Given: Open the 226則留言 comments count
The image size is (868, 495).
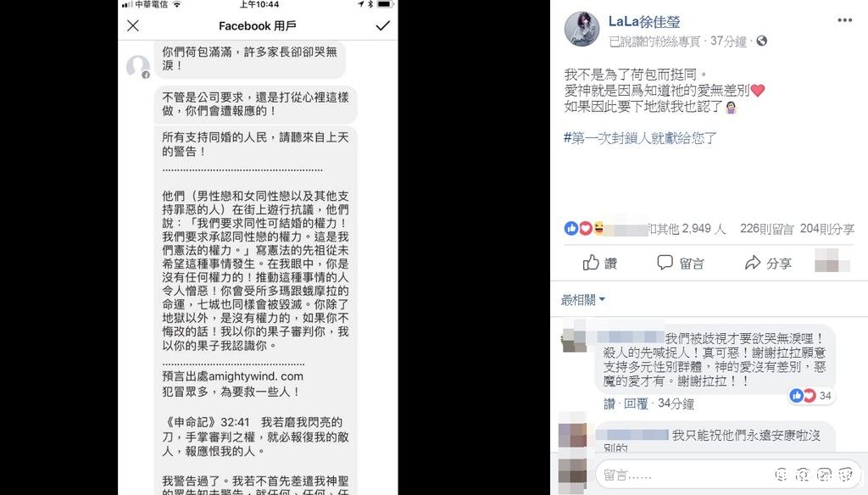Looking at the screenshot, I should (766, 229).
